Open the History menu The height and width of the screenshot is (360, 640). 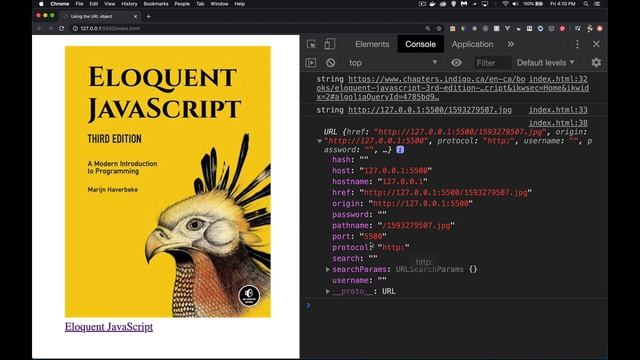point(129,4)
